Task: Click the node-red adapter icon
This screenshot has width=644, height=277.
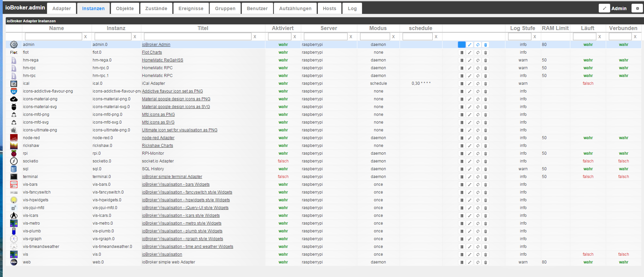Action: (14, 138)
